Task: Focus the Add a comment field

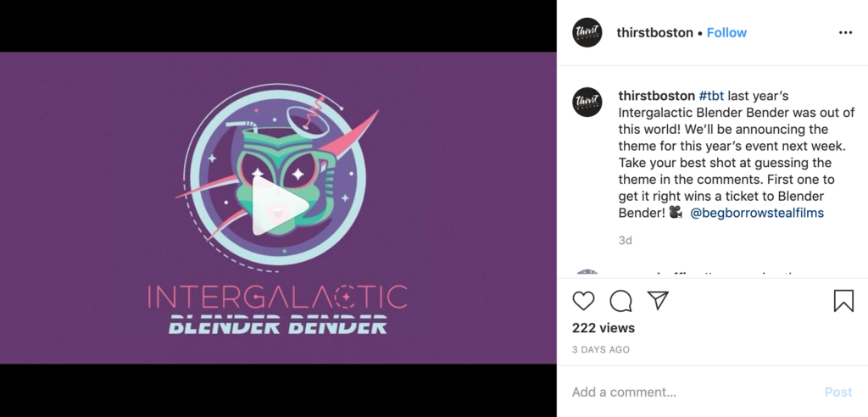Action: [x=692, y=392]
